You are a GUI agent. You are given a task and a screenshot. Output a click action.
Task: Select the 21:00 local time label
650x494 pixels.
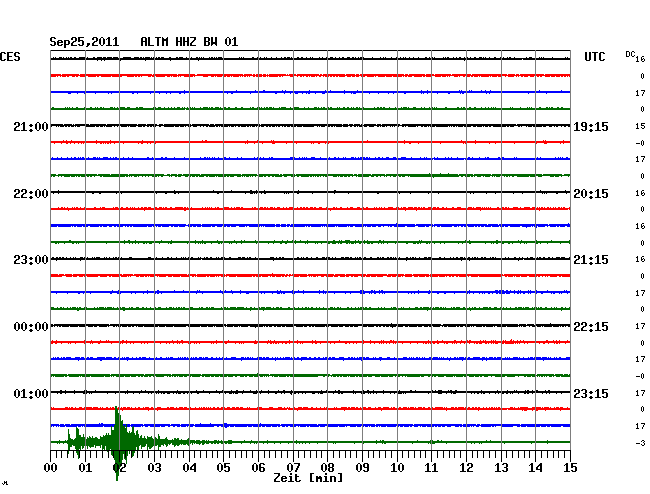pyautogui.click(x=31, y=127)
